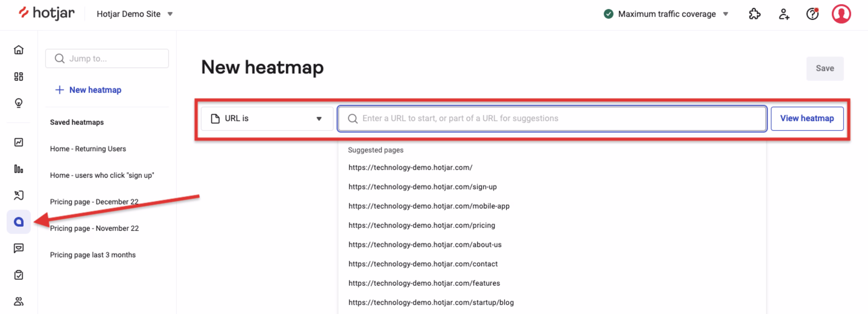868x314 pixels.
Task: Select the Home icon at sidebar top
Action: point(19,49)
